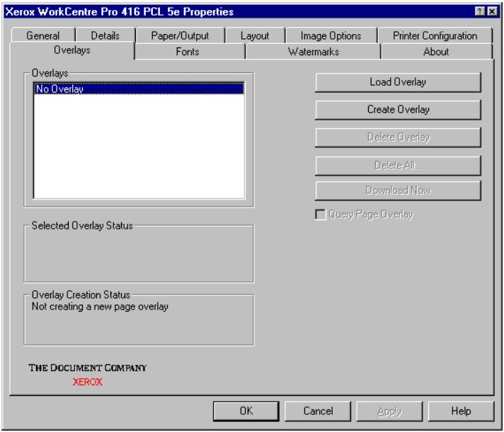Click the Delete All... button
This screenshot has width=504, height=432.
(398, 166)
